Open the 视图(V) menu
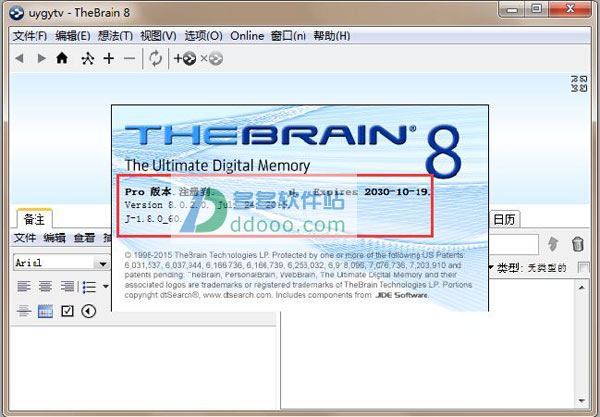This screenshot has height=417, width=600. [x=158, y=36]
